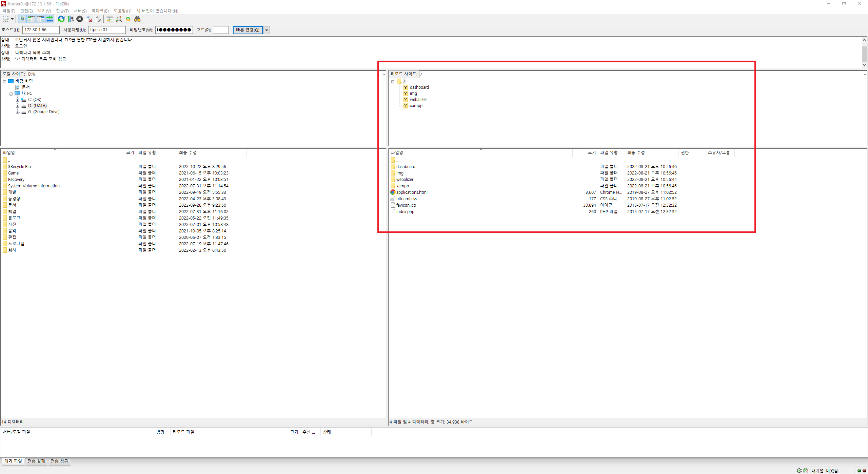Collapse the remote root folder tree
This screenshot has width=868, height=474.
(x=393, y=82)
